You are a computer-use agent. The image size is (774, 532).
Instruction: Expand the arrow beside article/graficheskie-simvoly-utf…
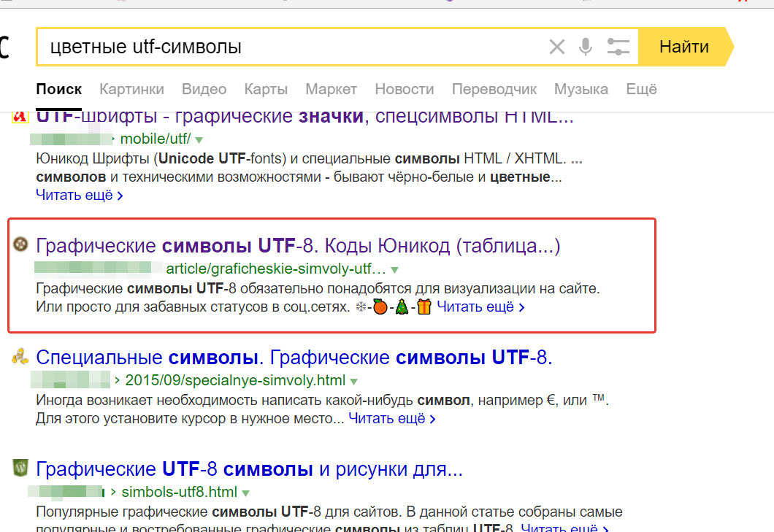point(395,270)
